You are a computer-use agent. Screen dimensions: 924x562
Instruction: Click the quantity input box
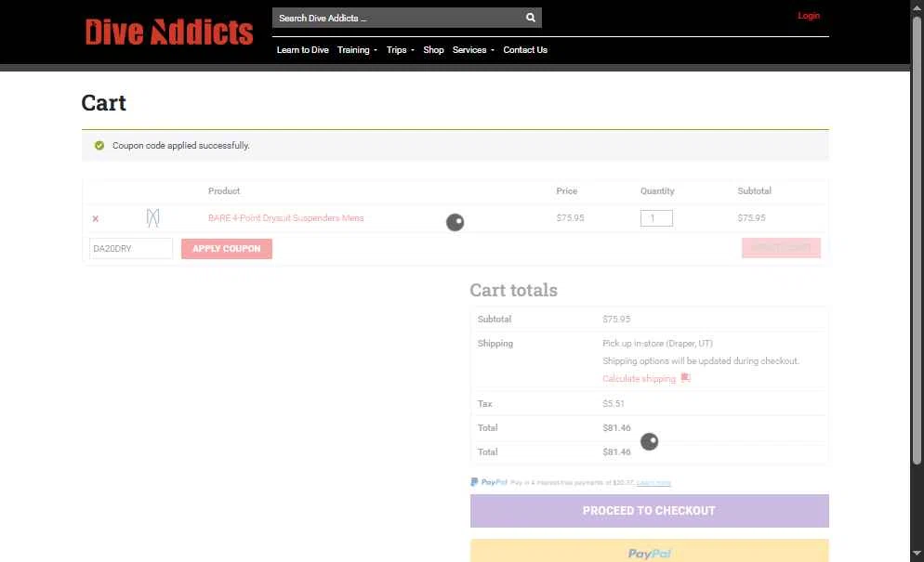(656, 218)
